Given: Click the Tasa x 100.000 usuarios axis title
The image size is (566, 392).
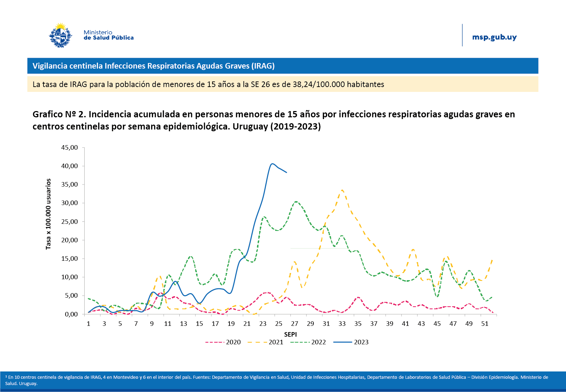Looking at the screenshot, I should tap(48, 214).
